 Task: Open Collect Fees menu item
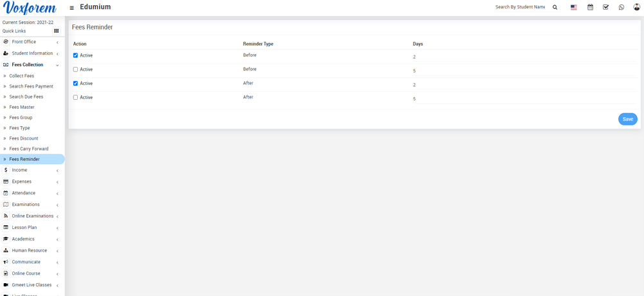click(x=22, y=76)
